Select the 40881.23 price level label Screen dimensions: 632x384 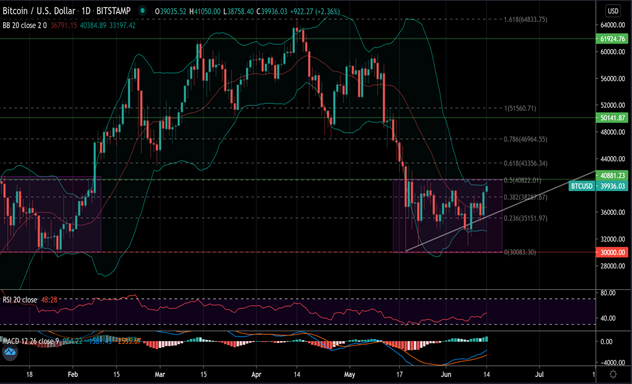(x=612, y=175)
